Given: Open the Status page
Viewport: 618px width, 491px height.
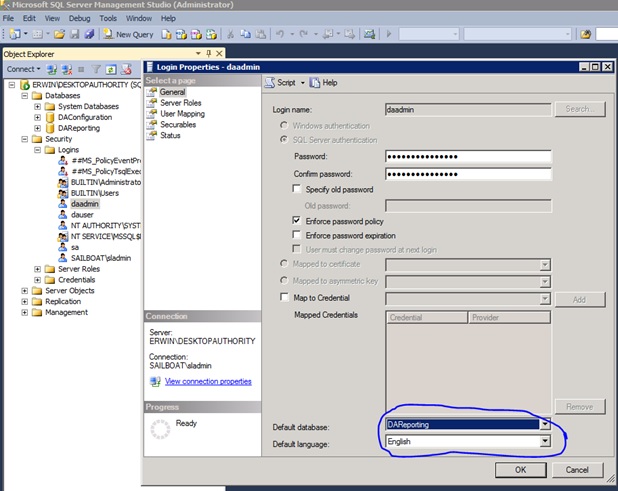Looking at the screenshot, I should 170,136.
